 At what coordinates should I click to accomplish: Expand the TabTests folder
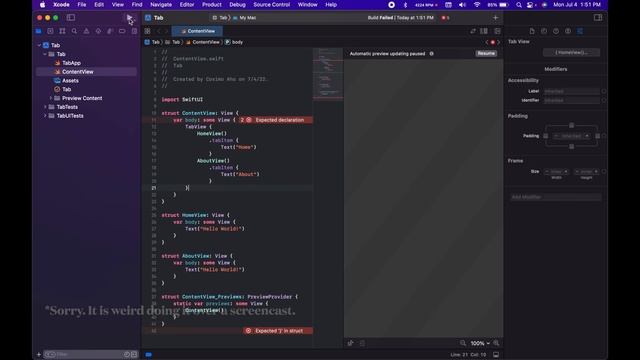coord(45,107)
